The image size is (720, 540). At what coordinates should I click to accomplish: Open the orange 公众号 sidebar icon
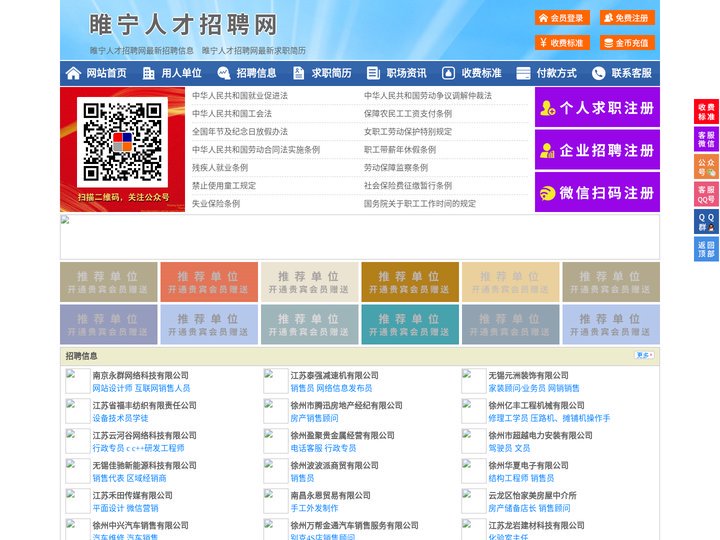coord(706,167)
